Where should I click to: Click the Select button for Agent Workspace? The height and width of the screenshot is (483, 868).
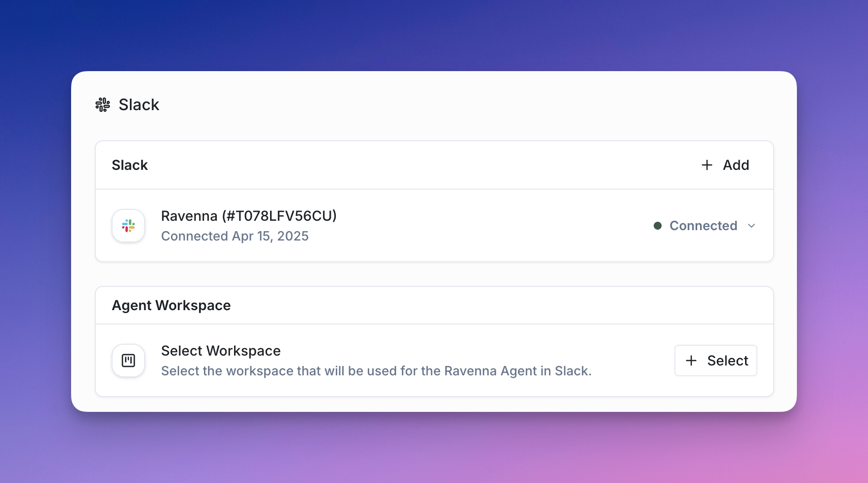click(716, 361)
